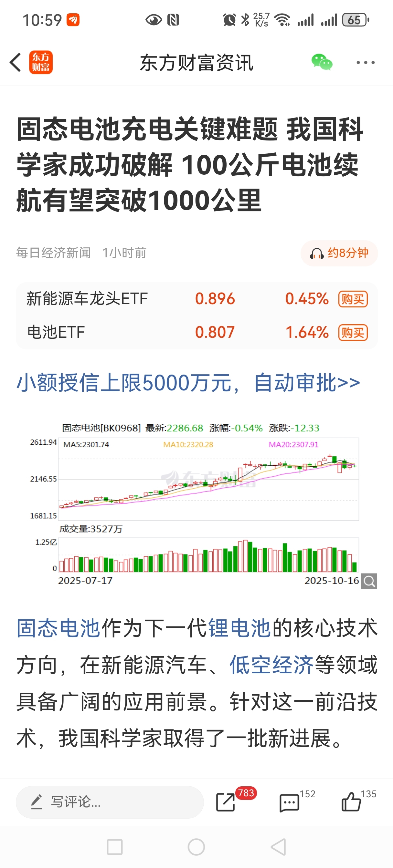Follow the 固态电池 link in the article
Screen dimensions: 393x868
click(58, 628)
